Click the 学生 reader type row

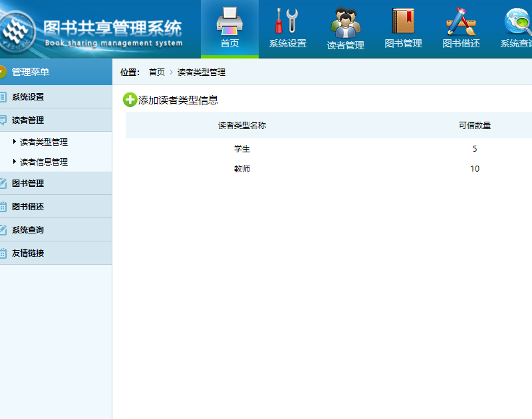point(242,149)
